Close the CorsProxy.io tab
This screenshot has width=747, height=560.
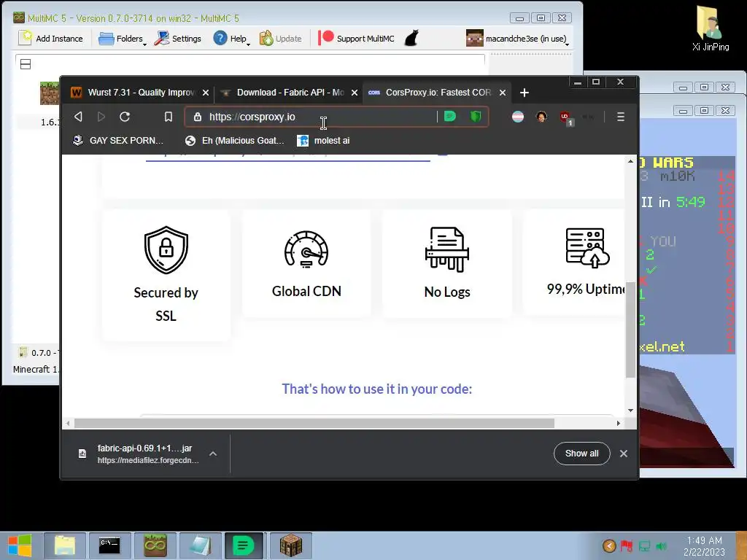click(503, 93)
